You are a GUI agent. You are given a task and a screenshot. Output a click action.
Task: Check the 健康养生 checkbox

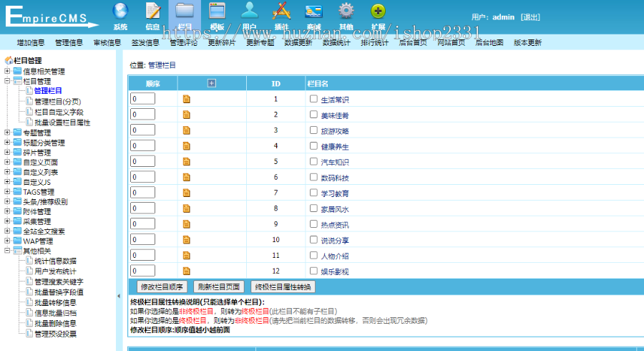(x=313, y=145)
